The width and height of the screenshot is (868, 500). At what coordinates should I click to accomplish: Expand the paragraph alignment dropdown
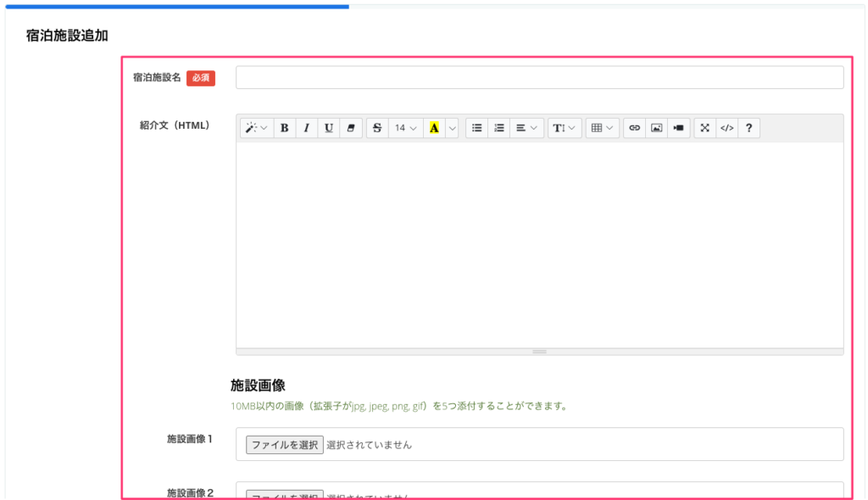pyautogui.click(x=526, y=128)
